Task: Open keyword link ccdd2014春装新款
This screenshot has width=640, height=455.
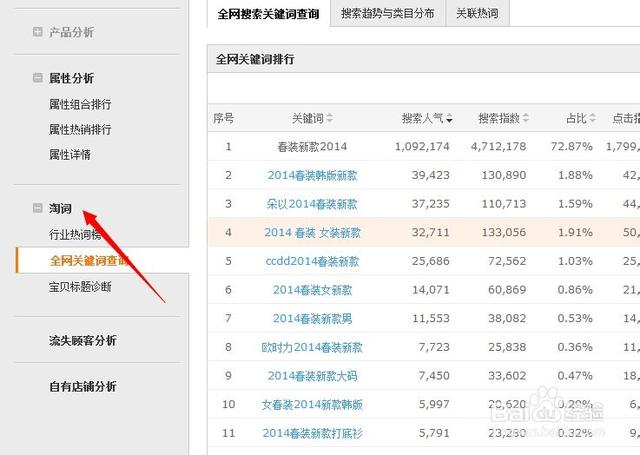Action: pyautogui.click(x=312, y=261)
